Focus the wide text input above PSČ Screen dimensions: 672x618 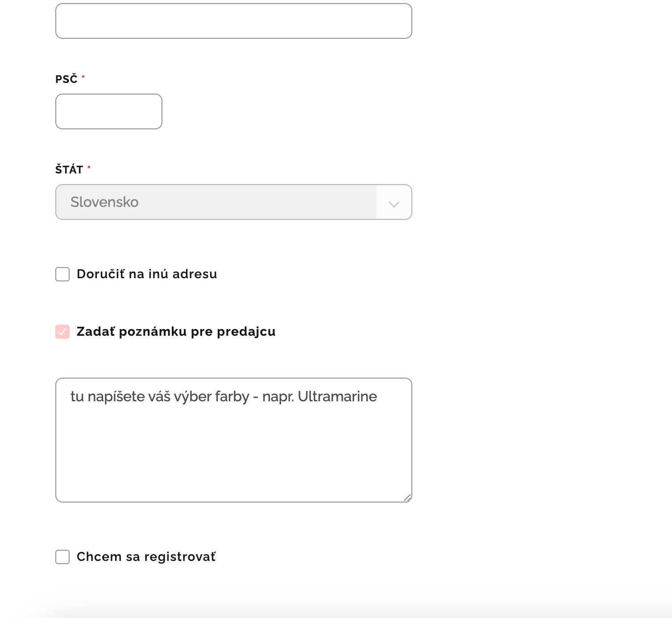(x=233, y=21)
